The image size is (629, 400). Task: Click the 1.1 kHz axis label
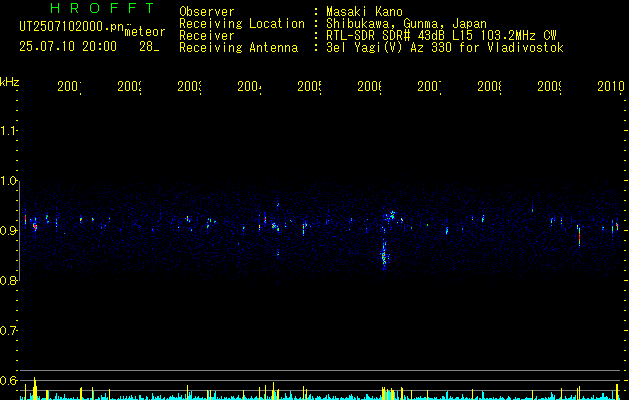tap(8, 131)
